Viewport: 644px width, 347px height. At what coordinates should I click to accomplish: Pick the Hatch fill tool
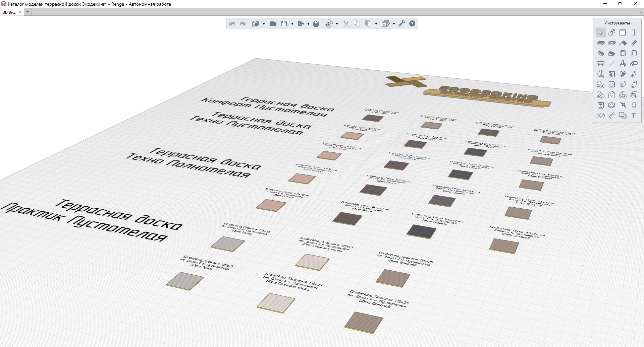[623, 116]
